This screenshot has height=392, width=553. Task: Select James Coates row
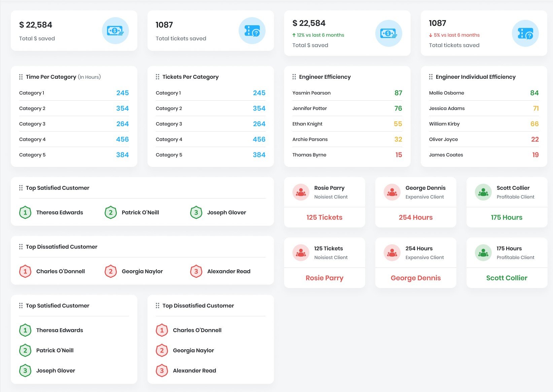click(484, 155)
